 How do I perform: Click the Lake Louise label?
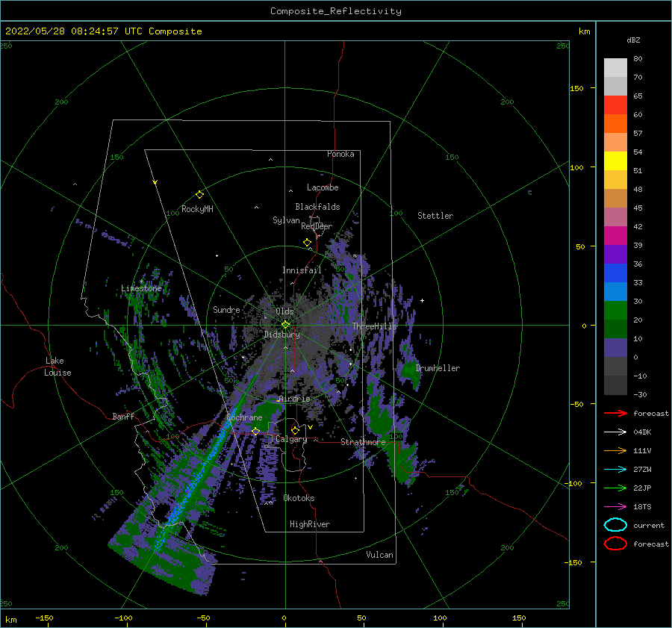point(57,367)
